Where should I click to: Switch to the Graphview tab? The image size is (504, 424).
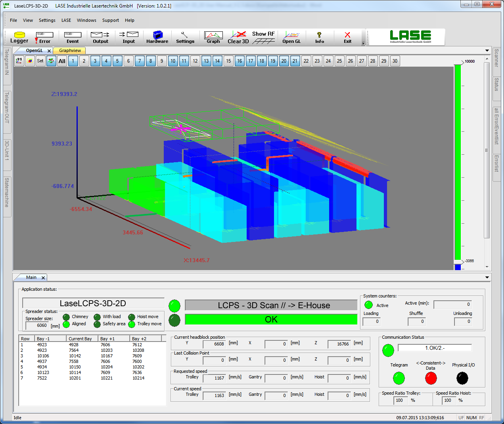pyautogui.click(x=70, y=50)
